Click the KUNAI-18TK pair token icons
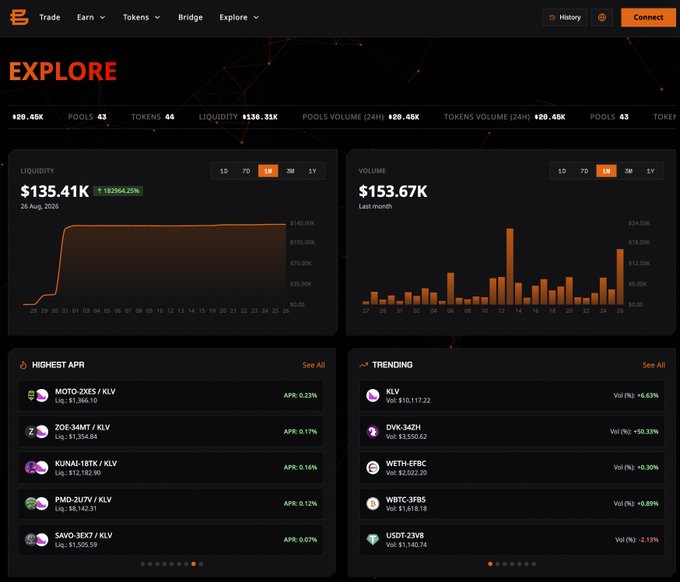Image resolution: width=680 pixels, height=582 pixels. point(37,468)
